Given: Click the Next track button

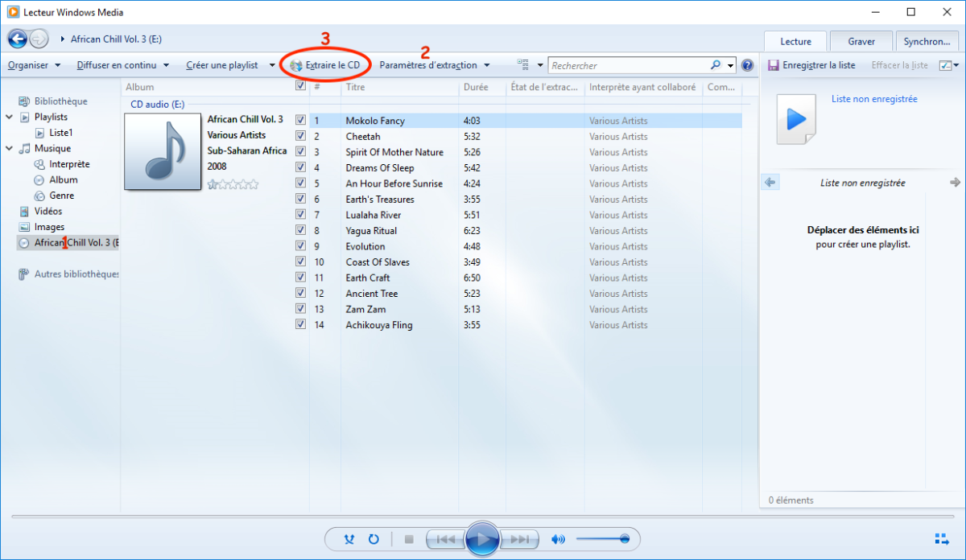Looking at the screenshot, I should 519,539.
